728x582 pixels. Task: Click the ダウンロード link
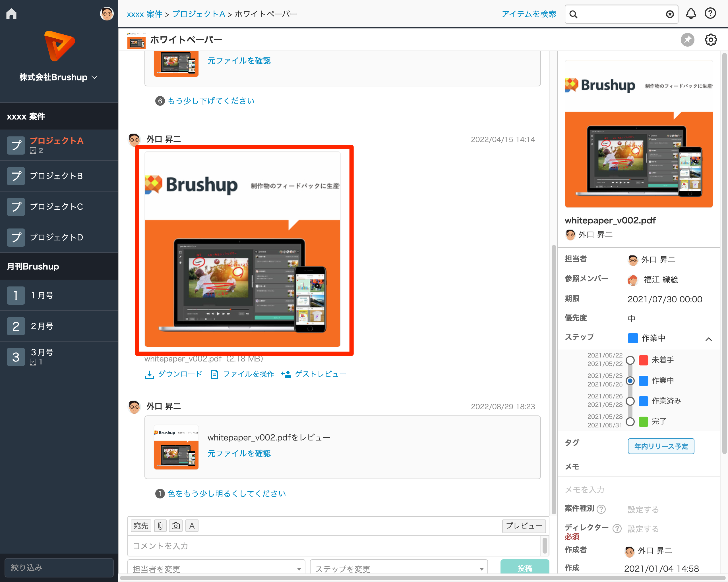click(173, 374)
